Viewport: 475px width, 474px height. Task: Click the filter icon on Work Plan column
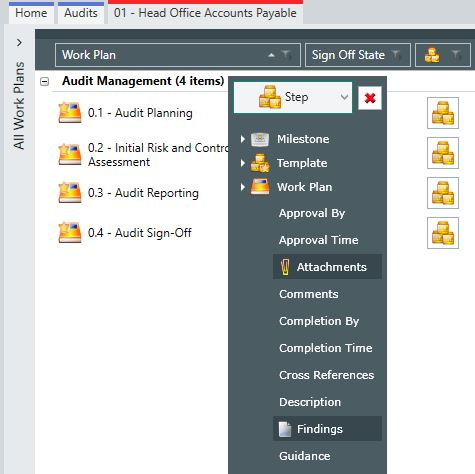(286, 55)
